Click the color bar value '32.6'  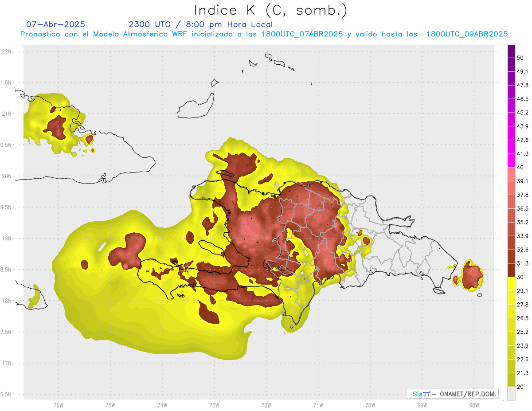tap(523, 250)
